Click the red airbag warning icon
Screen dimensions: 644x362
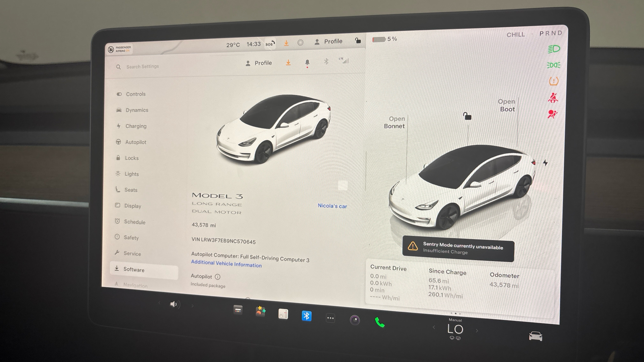(x=552, y=114)
